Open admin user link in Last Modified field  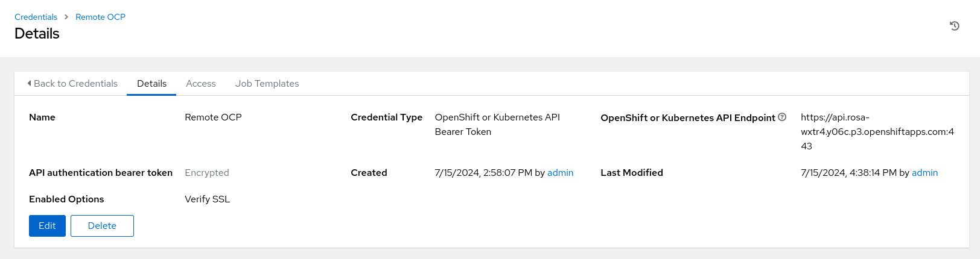click(924, 172)
